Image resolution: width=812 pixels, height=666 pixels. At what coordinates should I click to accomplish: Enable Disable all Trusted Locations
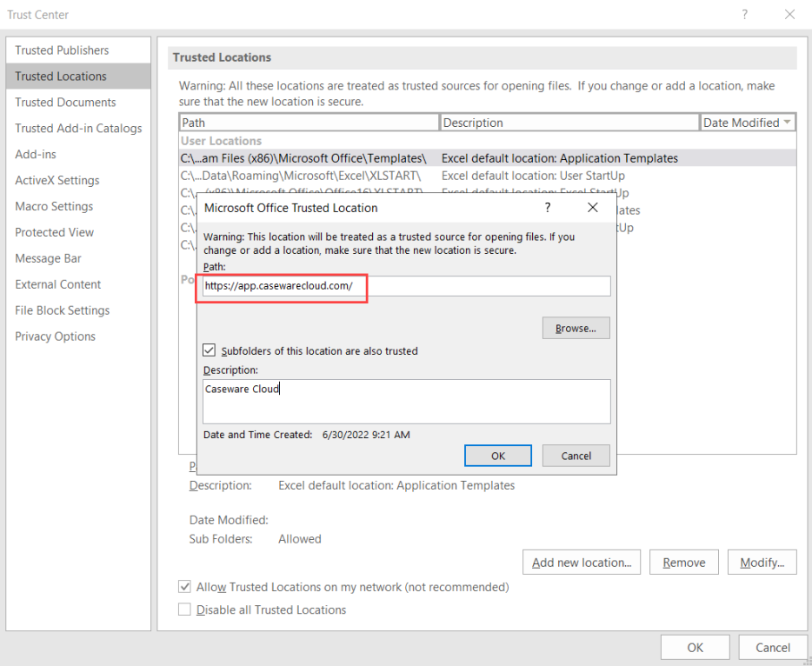click(x=184, y=609)
